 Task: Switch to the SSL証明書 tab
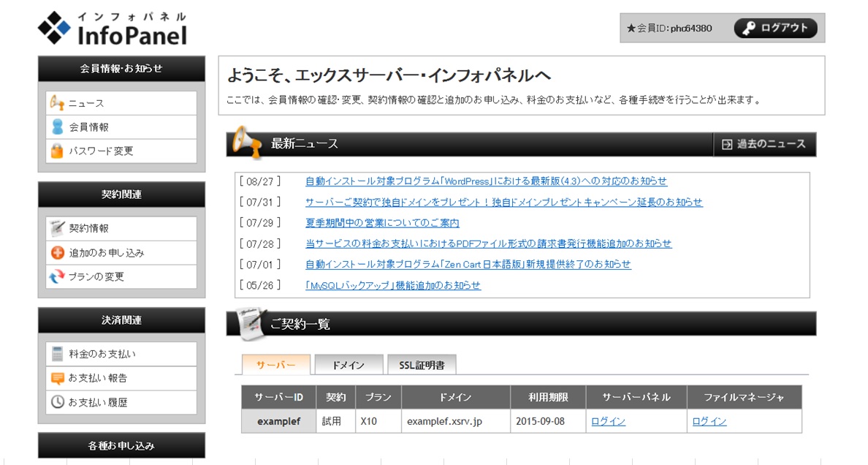pos(422,365)
